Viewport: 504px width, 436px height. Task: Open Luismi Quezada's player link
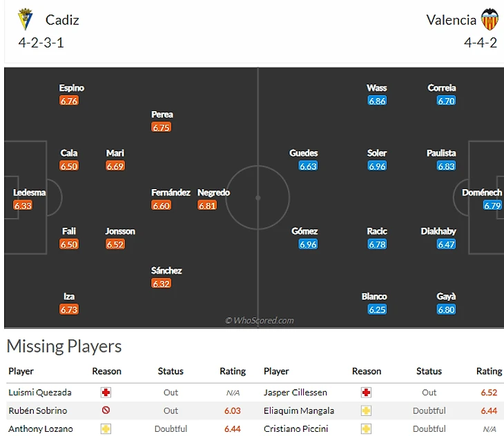point(40,392)
